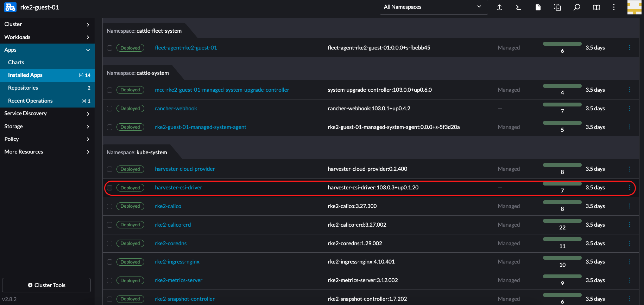Click the resources progress bar for rke2-calico-crd
This screenshot has width=644, height=305.
tap(562, 221)
